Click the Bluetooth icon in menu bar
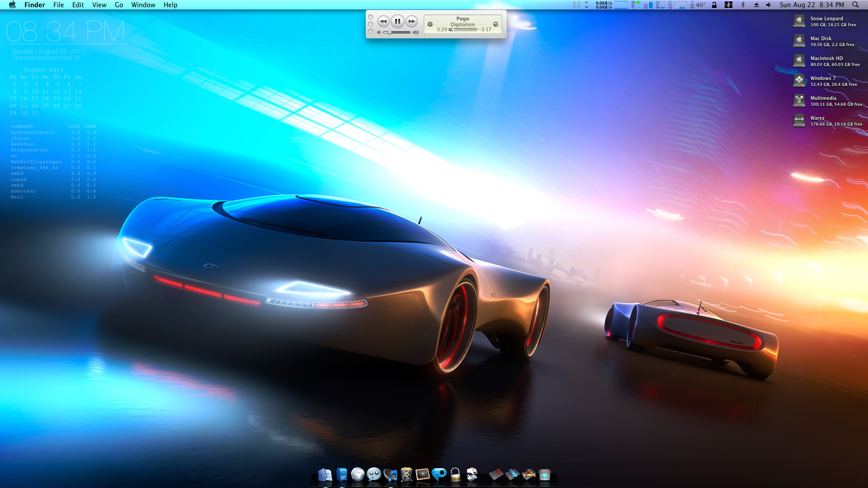 point(743,5)
